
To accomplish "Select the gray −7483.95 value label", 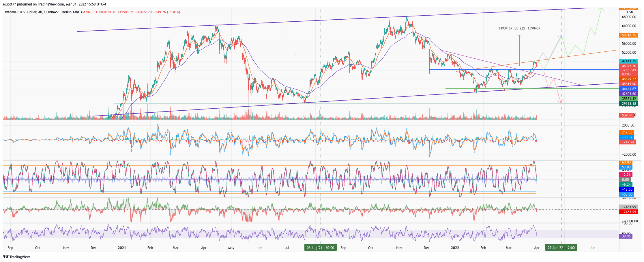I will (x=629, y=207).
